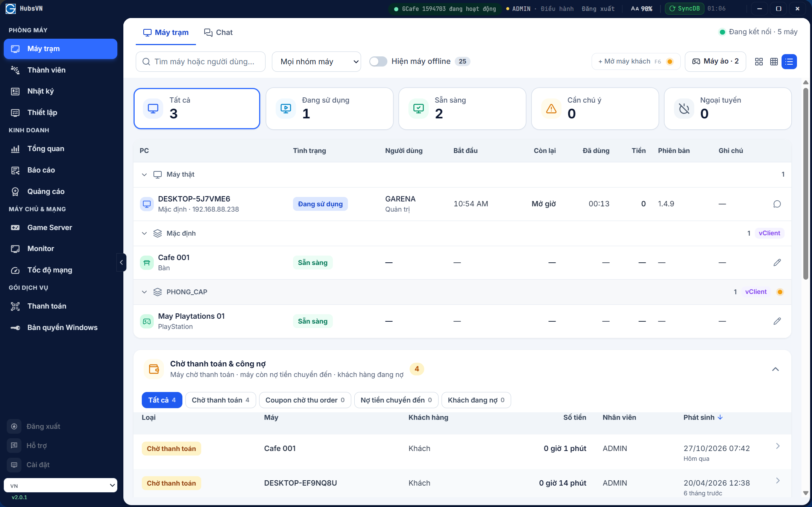Click Đăng xuất in the top bar

tap(598, 9)
